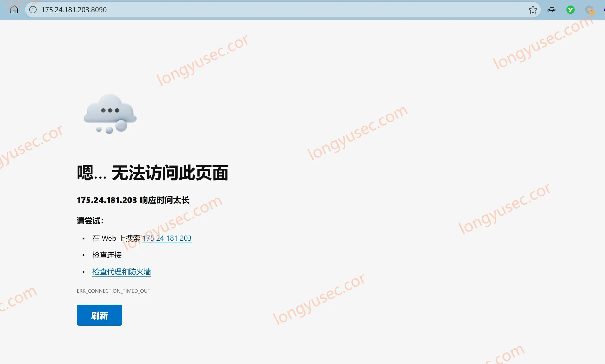Open the grey extension with badge 1
Image resolution: width=605 pixels, height=364 pixels.
(589, 10)
